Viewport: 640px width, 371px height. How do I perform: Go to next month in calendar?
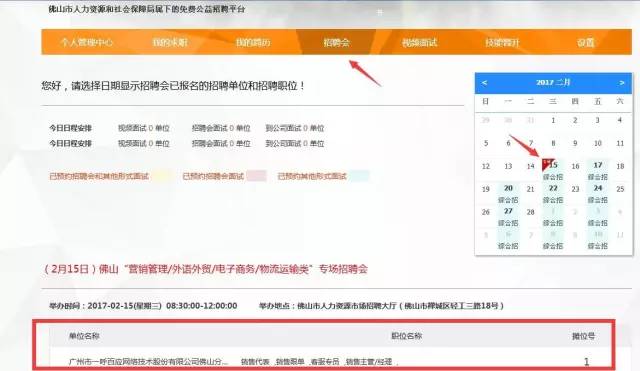[622, 83]
